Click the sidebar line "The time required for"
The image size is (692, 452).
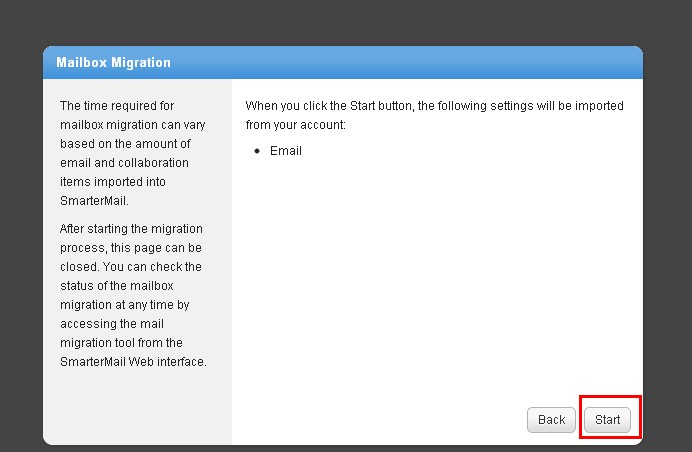coord(117,106)
